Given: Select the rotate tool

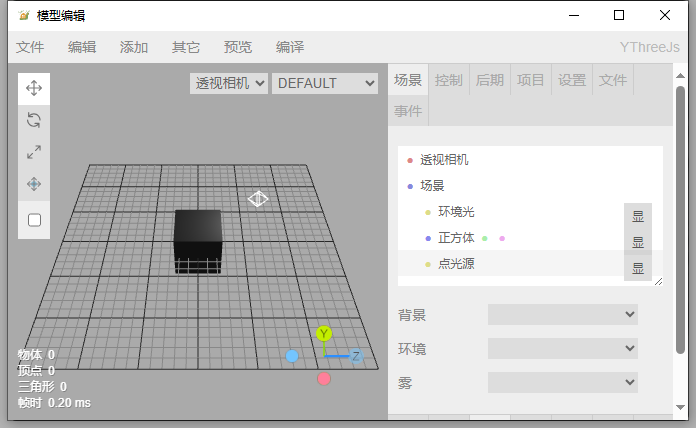Looking at the screenshot, I should tap(34, 120).
